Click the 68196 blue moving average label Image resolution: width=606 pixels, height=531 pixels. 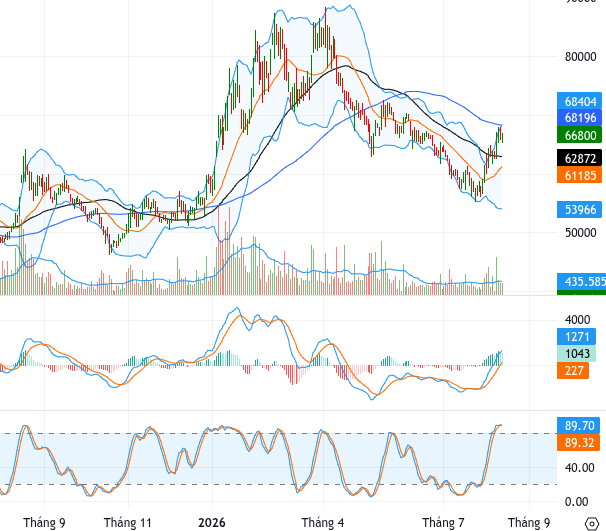[580, 117]
